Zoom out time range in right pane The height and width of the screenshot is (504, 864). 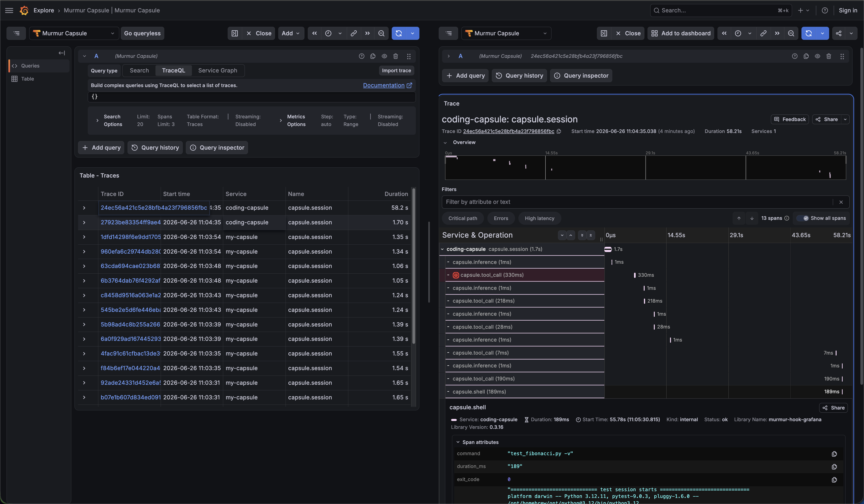point(791,33)
